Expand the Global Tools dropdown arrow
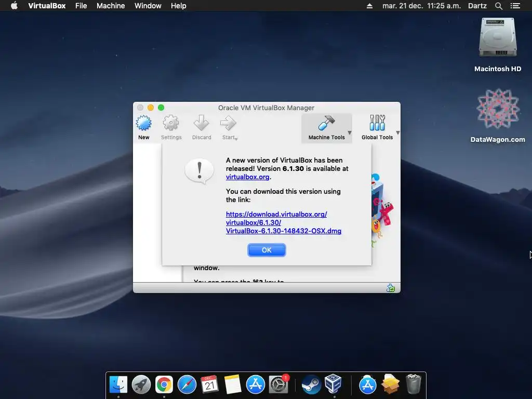 pyautogui.click(x=397, y=133)
